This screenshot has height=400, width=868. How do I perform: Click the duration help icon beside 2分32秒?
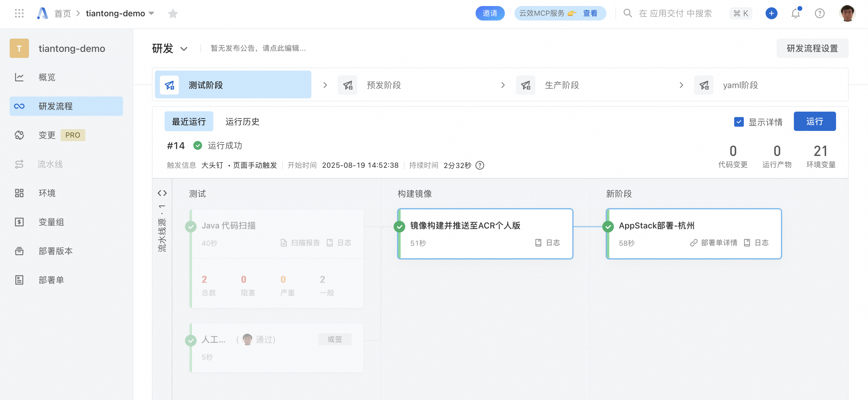point(480,165)
